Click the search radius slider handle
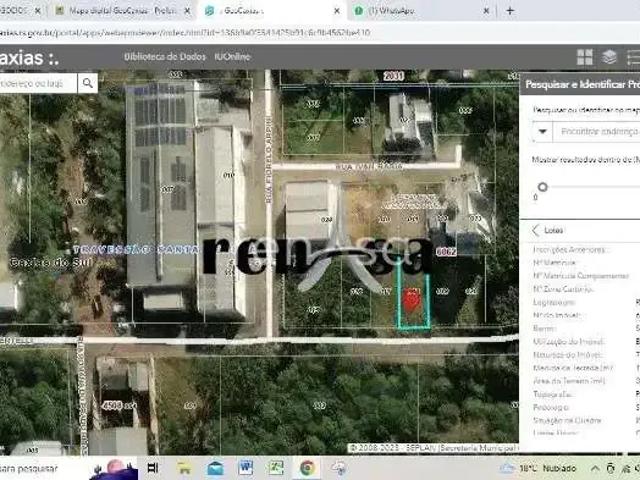Screen dimensions: 640x480 542,187
